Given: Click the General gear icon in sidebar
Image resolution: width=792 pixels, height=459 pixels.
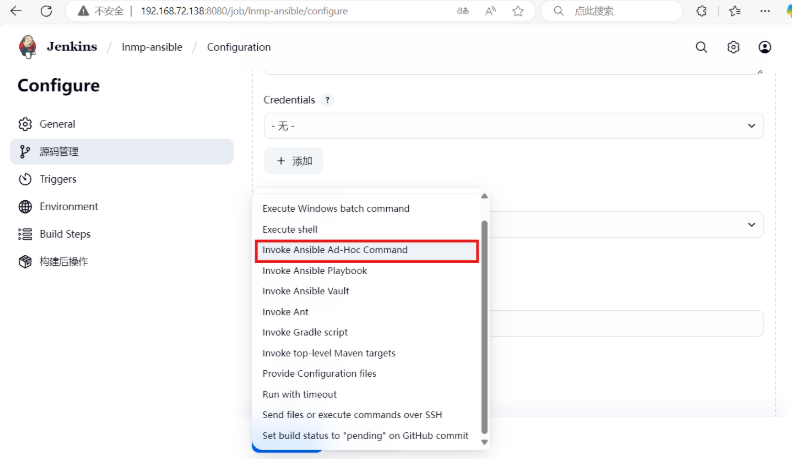Looking at the screenshot, I should pos(25,124).
